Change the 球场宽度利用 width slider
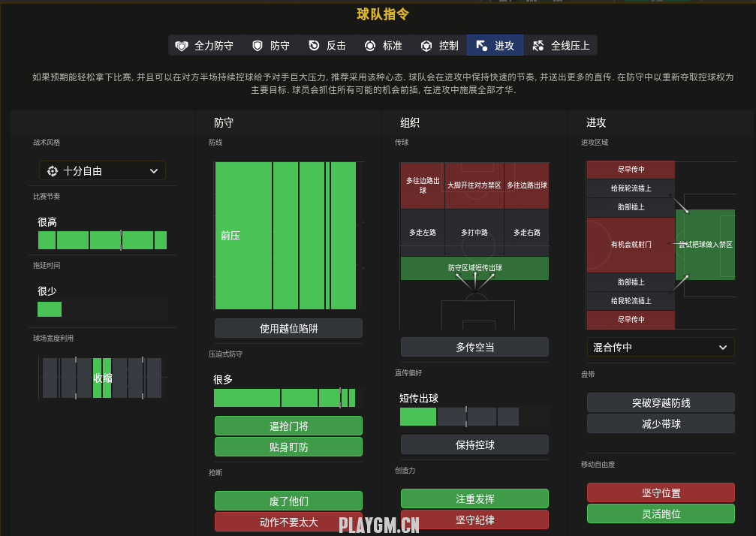This screenshot has height=536, width=756. click(102, 378)
